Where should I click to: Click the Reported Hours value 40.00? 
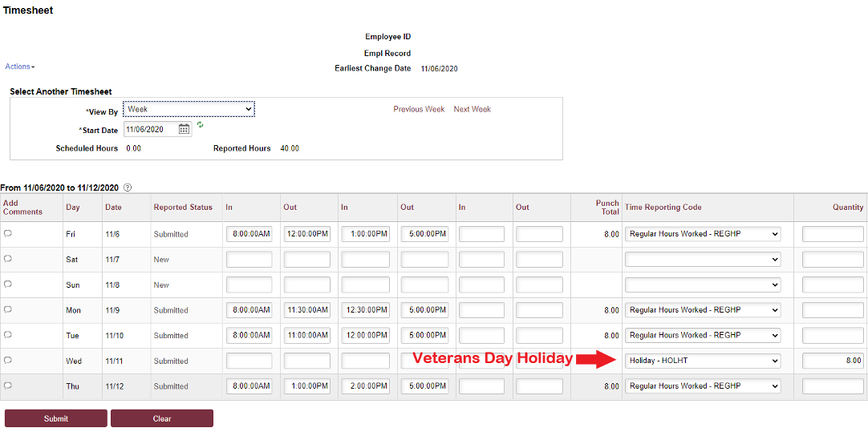click(x=290, y=148)
